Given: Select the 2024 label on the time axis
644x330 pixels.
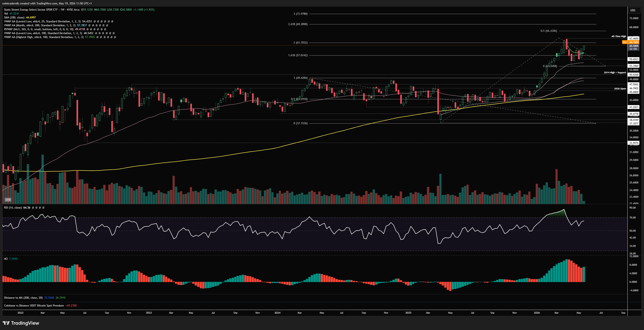Looking at the screenshot, I should pos(277,313).
